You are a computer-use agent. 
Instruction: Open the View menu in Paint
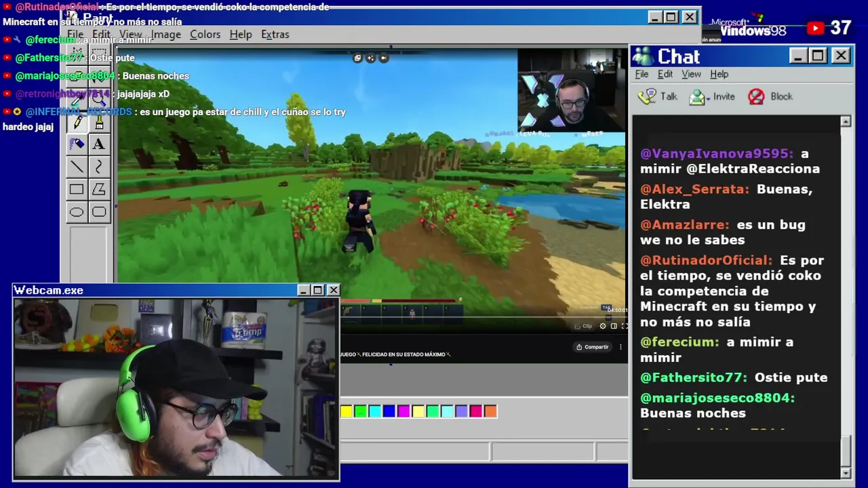pyautogui.click(x=131, y=34)
